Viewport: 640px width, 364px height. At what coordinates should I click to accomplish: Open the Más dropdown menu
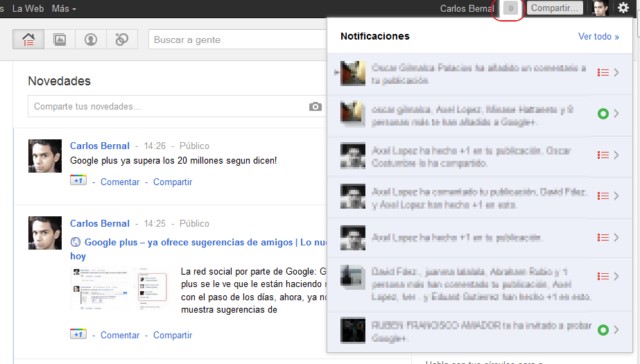click(64, 9)
